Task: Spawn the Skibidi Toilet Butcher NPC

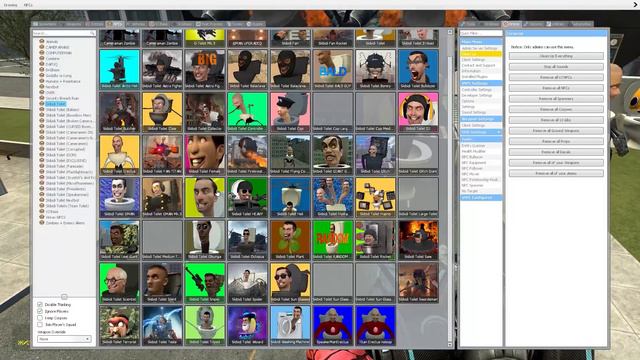Action: coord(119,112)
